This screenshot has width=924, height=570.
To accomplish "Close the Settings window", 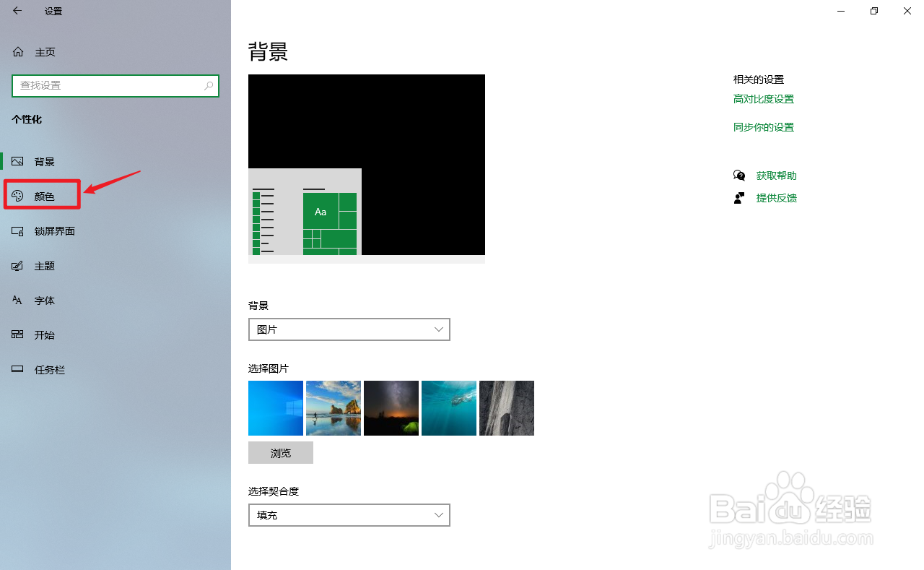I will click(x=907, y=11).
